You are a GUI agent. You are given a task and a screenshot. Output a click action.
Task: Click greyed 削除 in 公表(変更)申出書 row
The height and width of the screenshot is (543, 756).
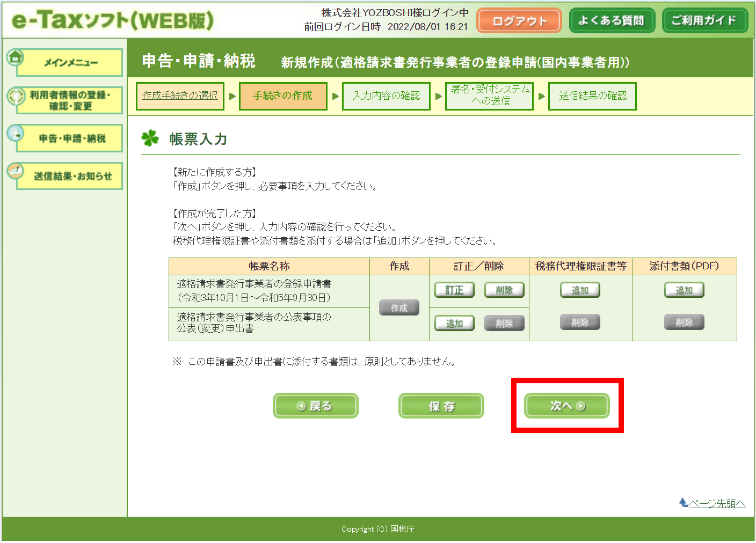click(x=504, y=324)
